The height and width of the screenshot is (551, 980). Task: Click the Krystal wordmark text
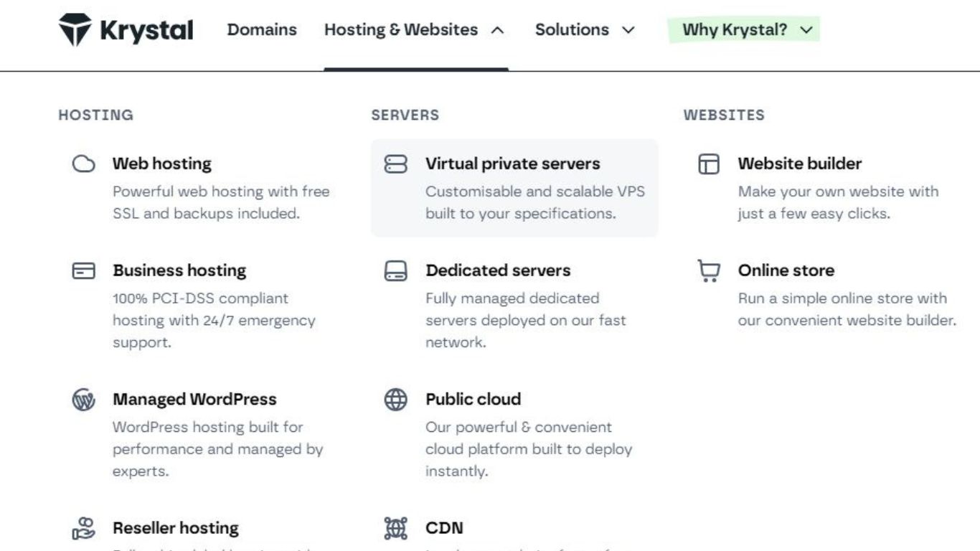point(146,30)
